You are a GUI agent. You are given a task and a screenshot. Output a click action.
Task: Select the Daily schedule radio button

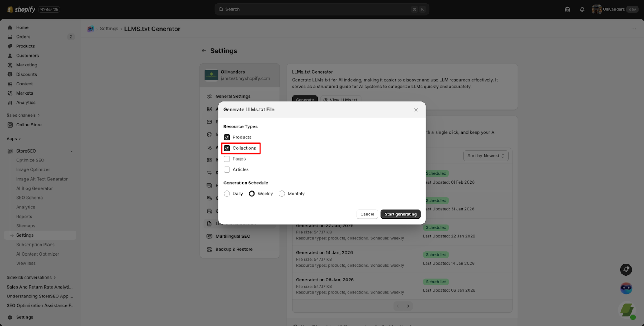(x=227, y=194)
